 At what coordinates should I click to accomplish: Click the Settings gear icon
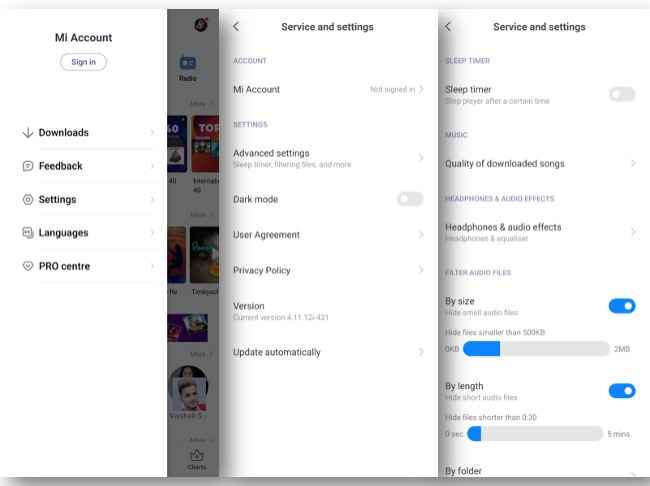click(x=28, y=199)
